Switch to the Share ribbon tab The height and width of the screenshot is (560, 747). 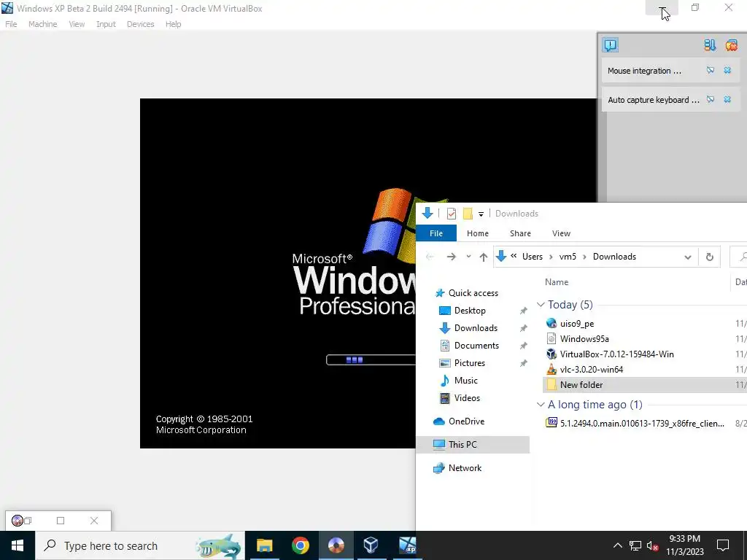[x=520, y=233]
